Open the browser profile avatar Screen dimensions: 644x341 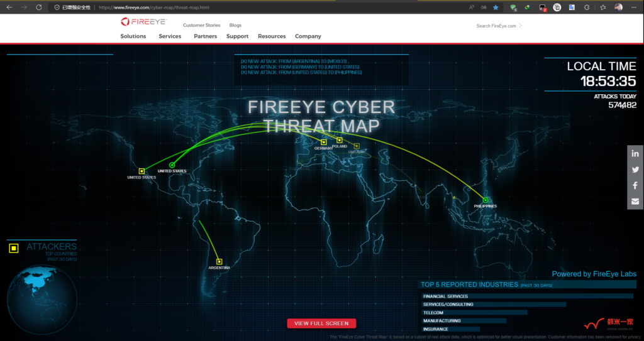pyautogui.click(x=618, y=7)
